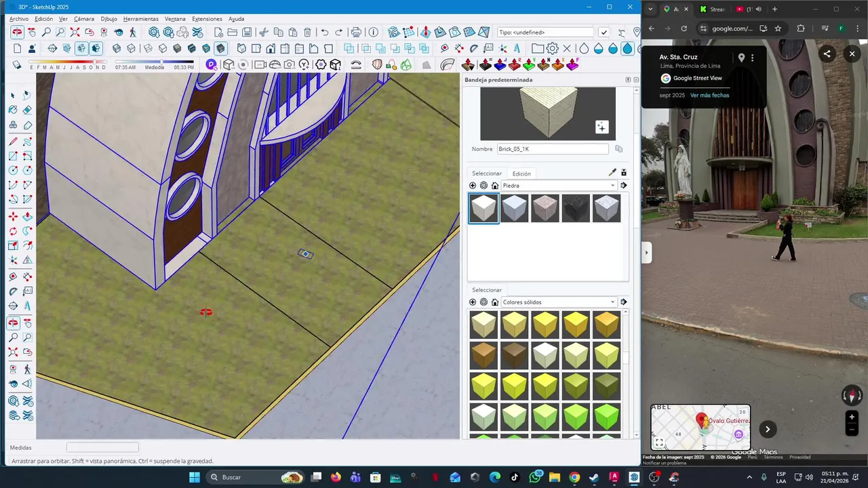Select the Move tool in left toolbar
This screenshot has width=868, height=488.
tap(13, 216)
